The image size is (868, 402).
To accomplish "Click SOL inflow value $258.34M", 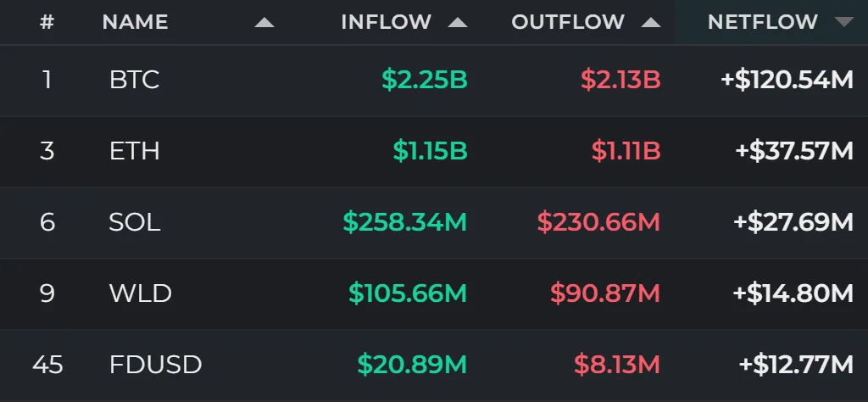I will click(405, 222).
